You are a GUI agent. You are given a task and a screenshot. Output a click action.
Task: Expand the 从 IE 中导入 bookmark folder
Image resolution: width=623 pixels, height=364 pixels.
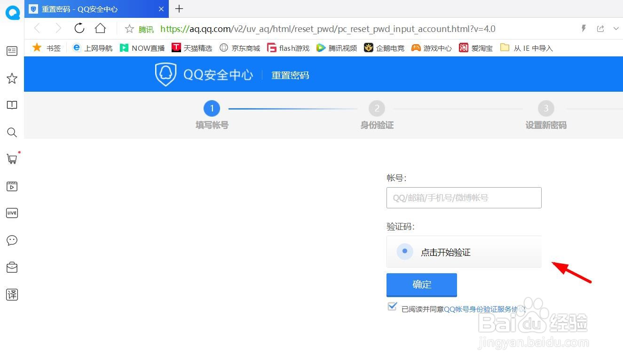pyautogui.click(x=526, y=47)
